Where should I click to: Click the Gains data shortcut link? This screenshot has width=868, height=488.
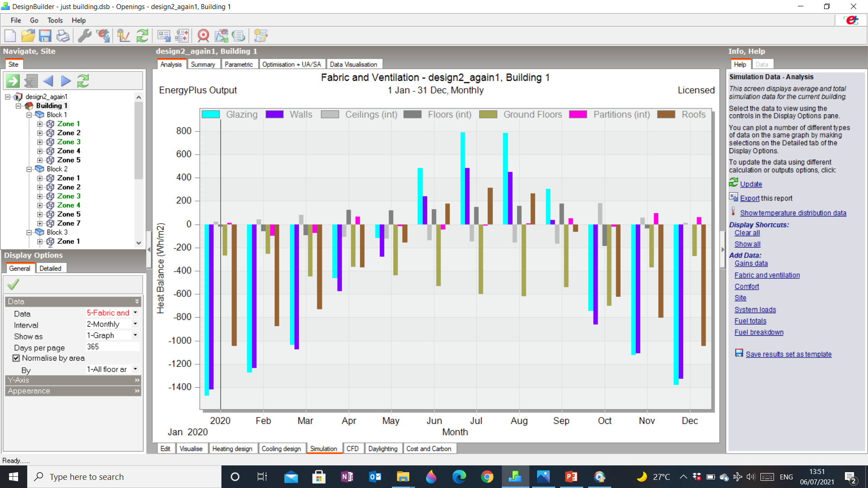tap(751, 263)
